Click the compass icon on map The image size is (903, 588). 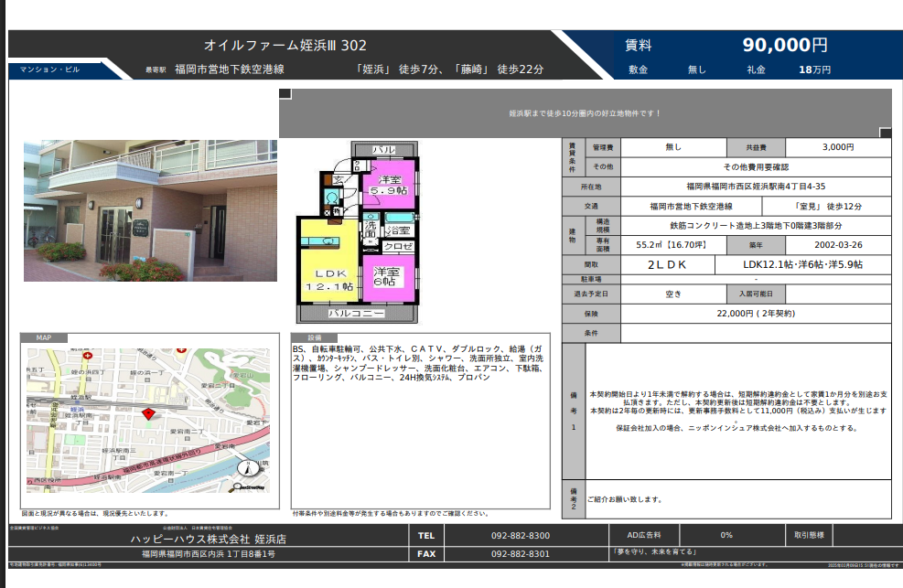point(248,468)
